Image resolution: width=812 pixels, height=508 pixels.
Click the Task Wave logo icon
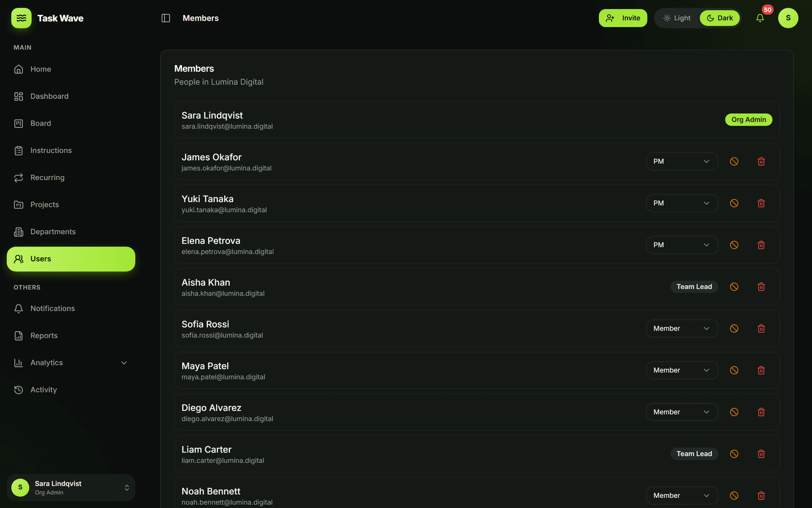[21, 18]
